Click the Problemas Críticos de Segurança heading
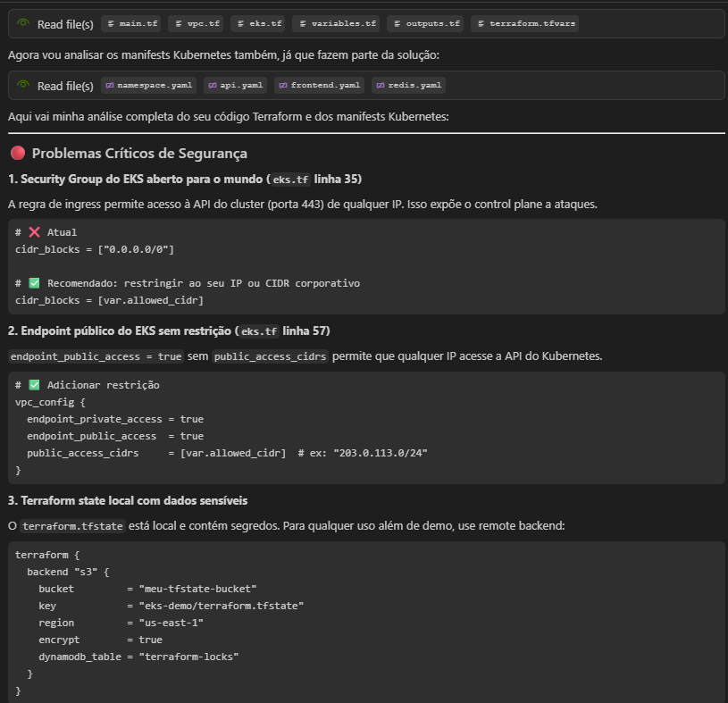The height and width of the screenshot is (703, 728). tap(139, 154)
